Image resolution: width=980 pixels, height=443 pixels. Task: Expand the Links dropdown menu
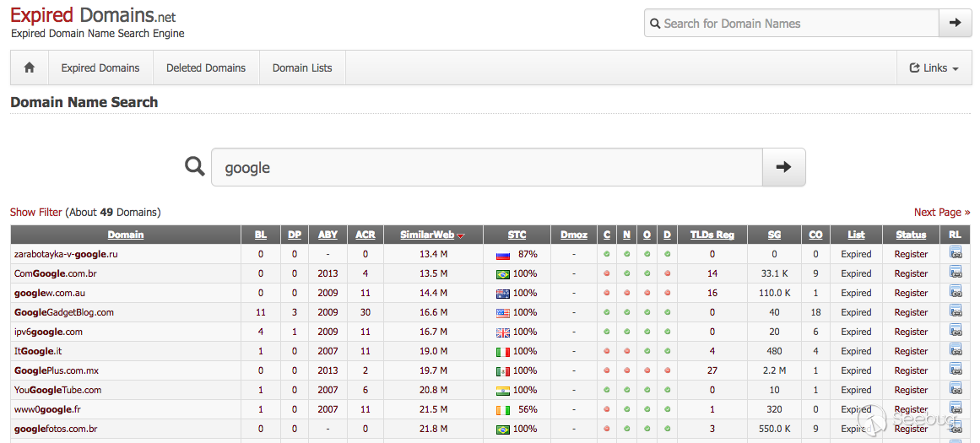point(934,68)
